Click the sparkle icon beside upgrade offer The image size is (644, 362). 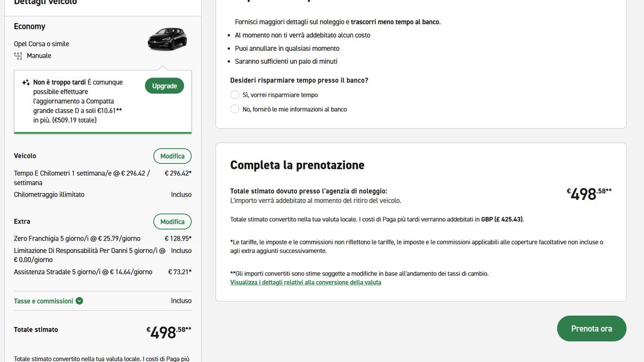(26, 82)
